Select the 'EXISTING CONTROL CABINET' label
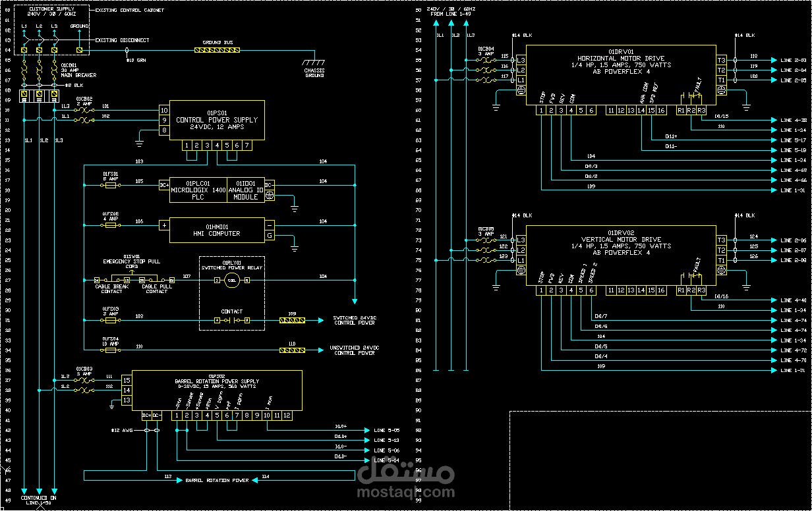The image size is (812, 511). click(129, 11)
